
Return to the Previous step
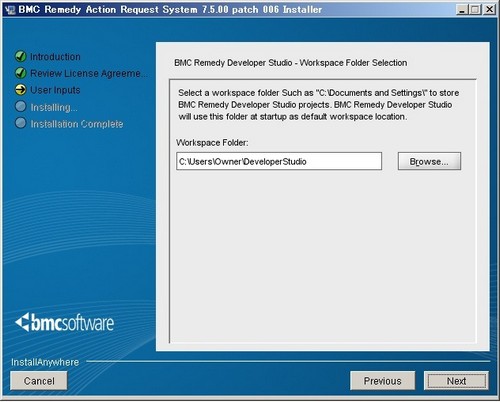pyautogui.click(x=383, y=381)
